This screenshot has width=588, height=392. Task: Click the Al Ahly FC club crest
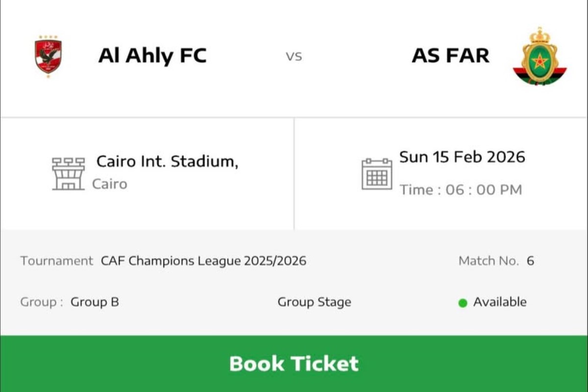[x=48, y=56]
